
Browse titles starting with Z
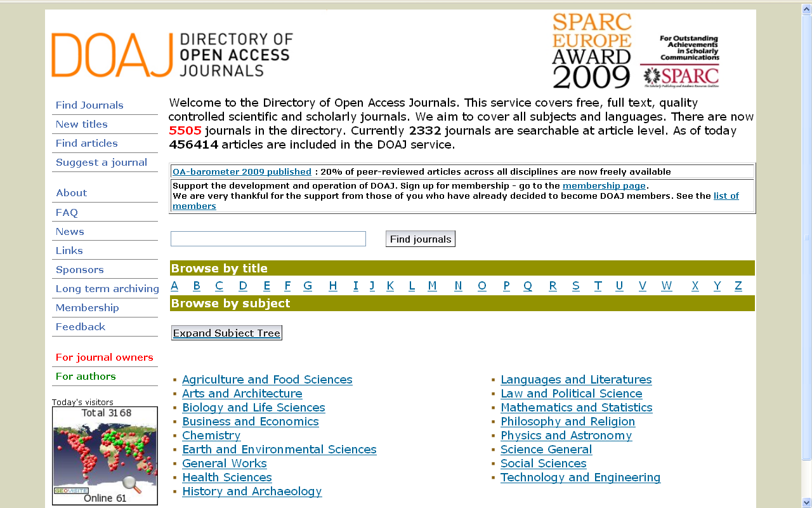click(738, 286)
